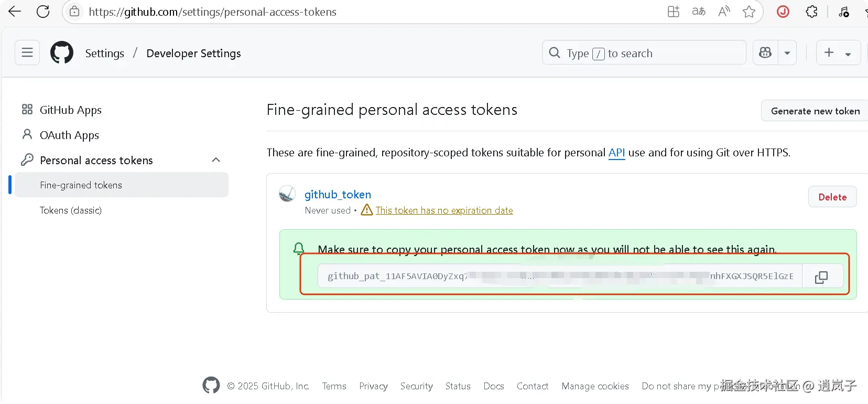868x404 pixels.
Task: Click the Type to search field
Action: click(644, 53)
